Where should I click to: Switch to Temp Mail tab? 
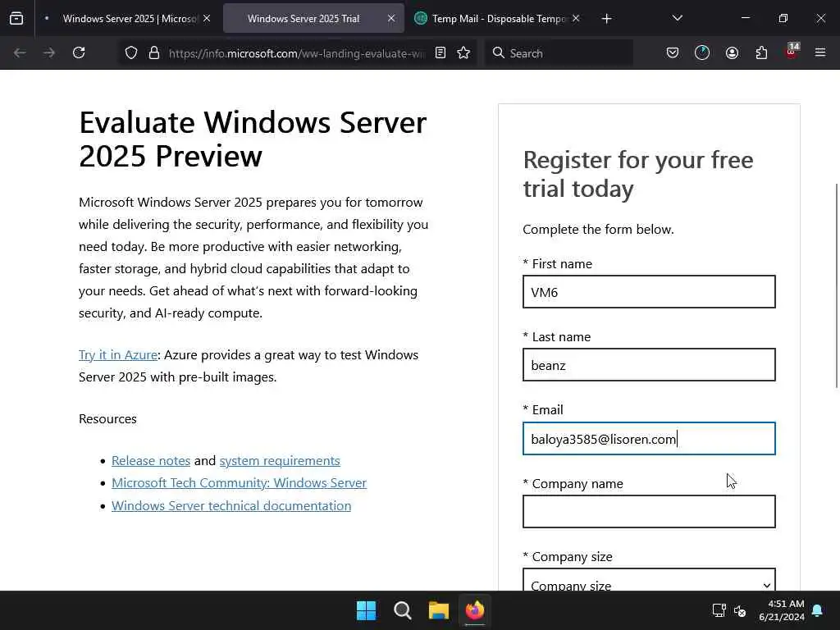point(498,19)
